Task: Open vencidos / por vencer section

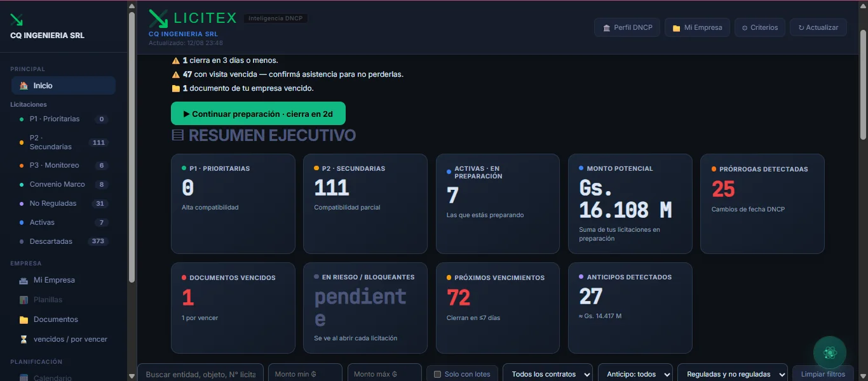Action: pos(64,339)
